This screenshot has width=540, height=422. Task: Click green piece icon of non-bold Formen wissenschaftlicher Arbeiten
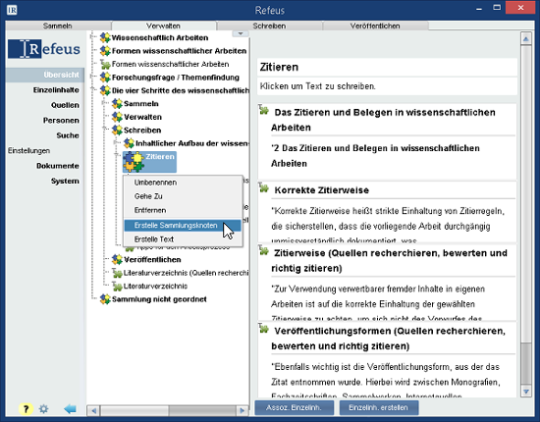tap(105, 64)
